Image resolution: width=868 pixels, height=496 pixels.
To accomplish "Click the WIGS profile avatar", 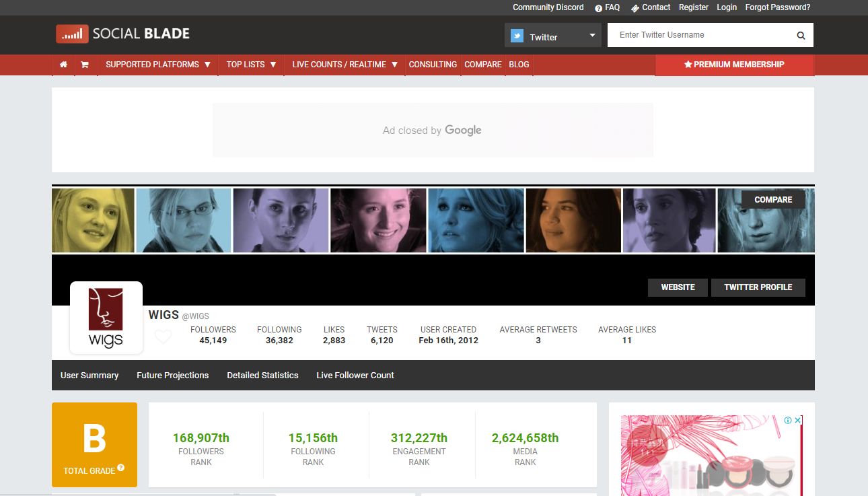I will pos(106,318).
